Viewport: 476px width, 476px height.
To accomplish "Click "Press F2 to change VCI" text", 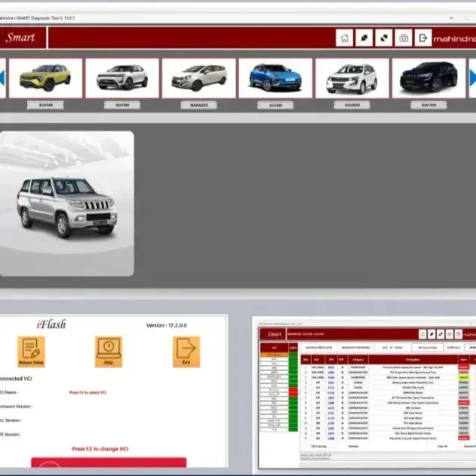I will coord(100,449).
